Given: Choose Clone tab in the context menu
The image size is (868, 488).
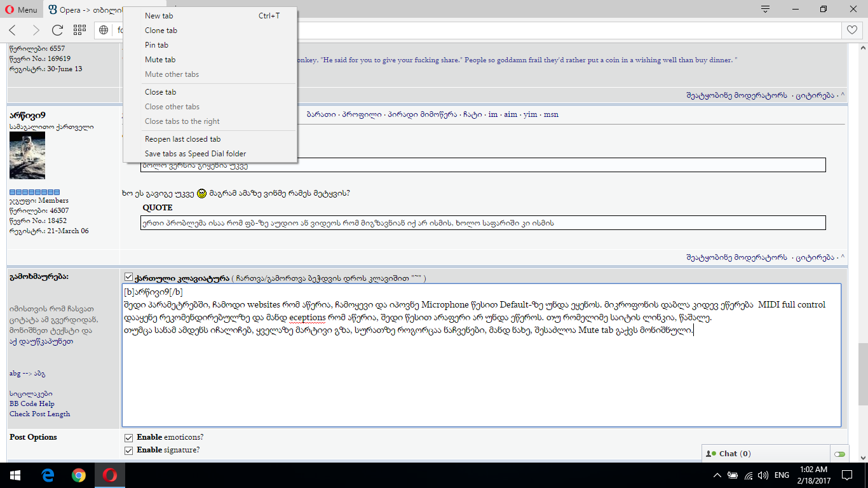Looking at the screenshot, I should [210, 30].
